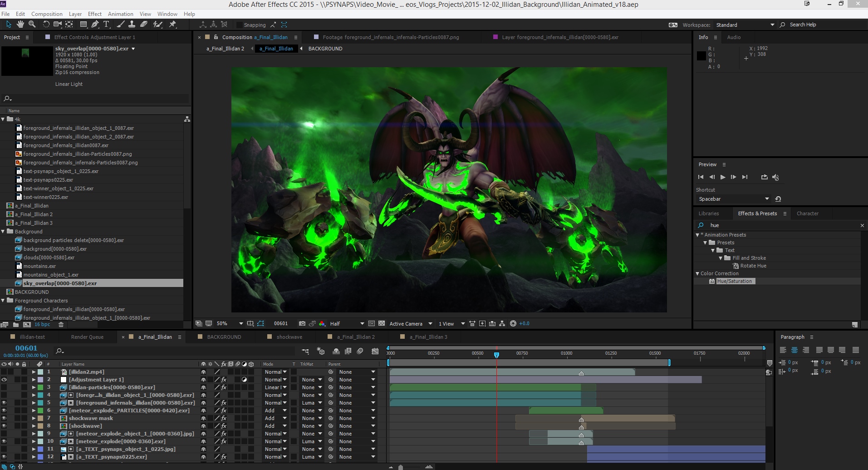The height and width of the screenshot is (470, 868).
Task: Open the Workspace Standard dropdown
Action: click(x=745, y=25)
